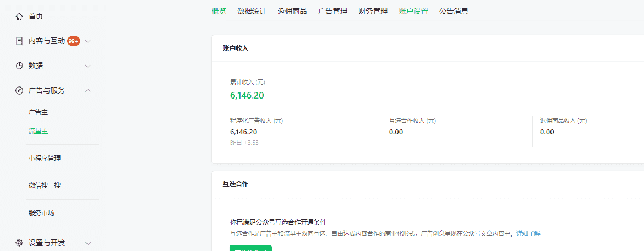
Task: Click the compass icon for 广告与服务
Action: [x=19, y=90]
